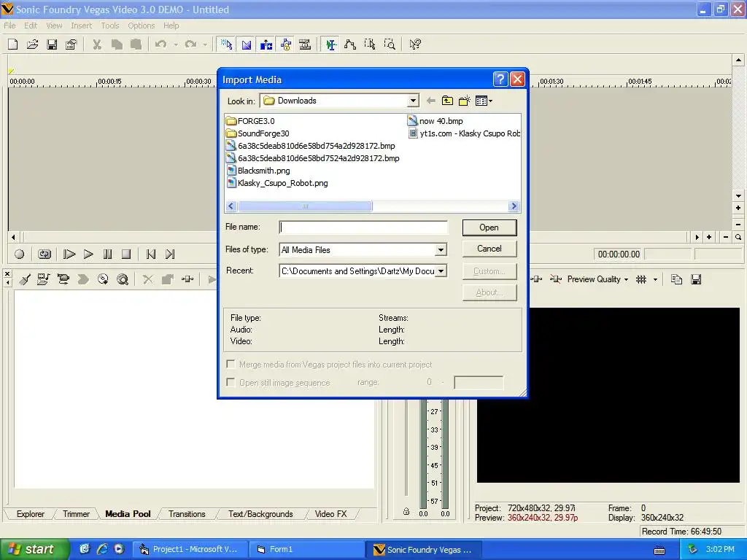Click the Cut scissors icon
The image size is (747, 560).
pos(97,44)
